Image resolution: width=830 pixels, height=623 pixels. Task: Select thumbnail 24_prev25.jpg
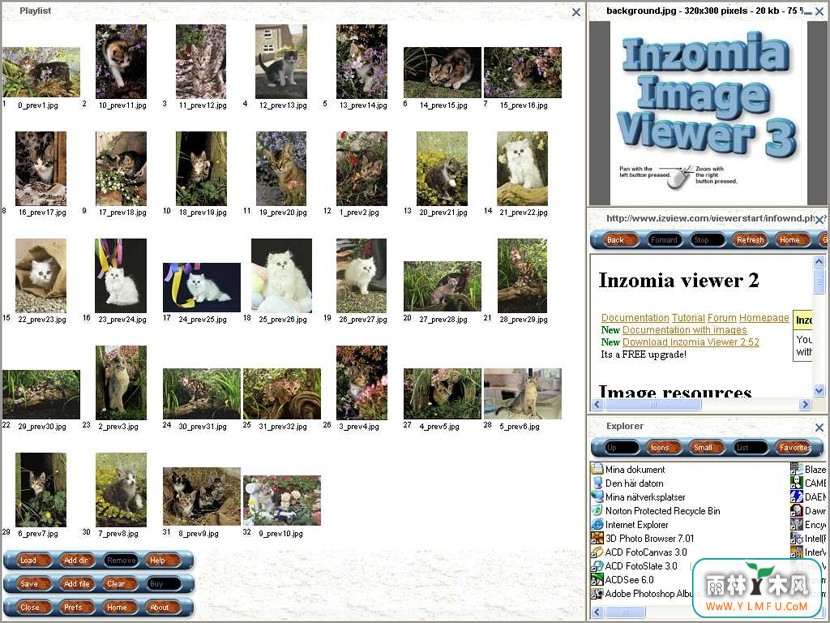pyautogui.click(x=202, y=287)
